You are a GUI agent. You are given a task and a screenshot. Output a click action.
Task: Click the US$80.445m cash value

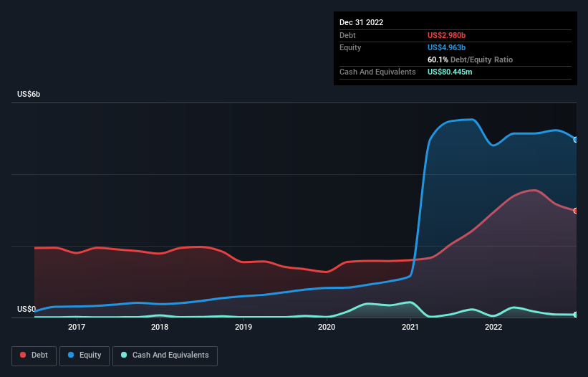click(x=450, y=72)
